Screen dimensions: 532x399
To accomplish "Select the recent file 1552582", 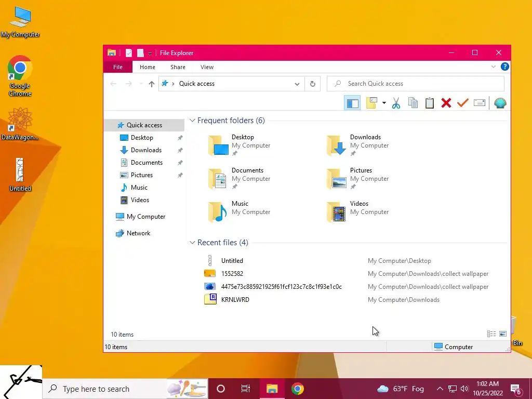I will (x=232, y=273).
